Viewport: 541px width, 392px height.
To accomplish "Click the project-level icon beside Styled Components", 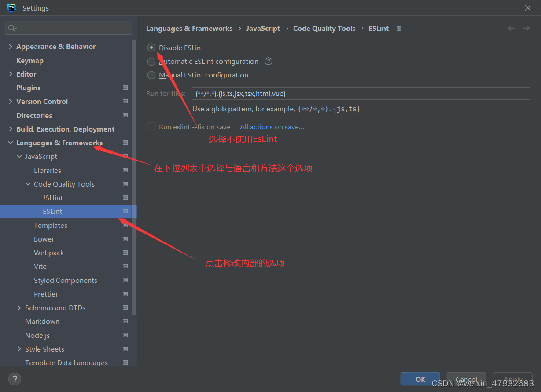I will pyautogui.click(x=125, y=280).
